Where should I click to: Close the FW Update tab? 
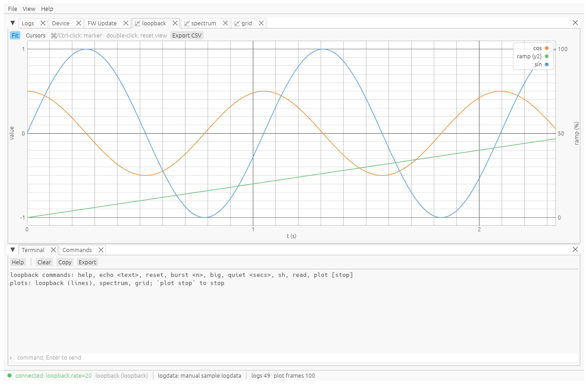[125, 23]
